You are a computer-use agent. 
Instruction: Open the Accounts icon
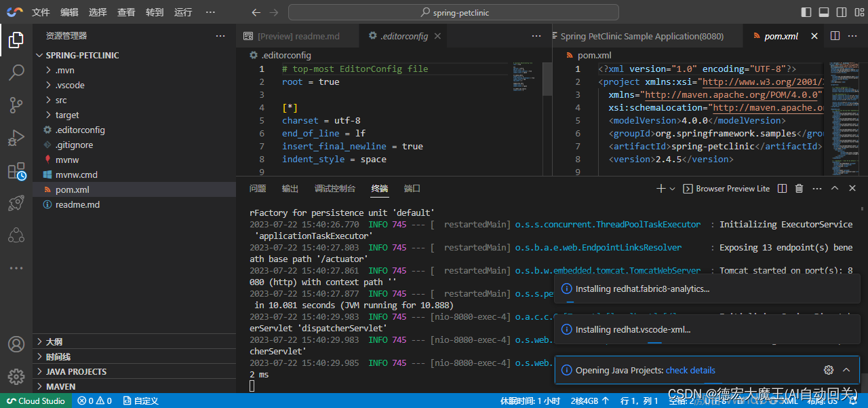16,344
